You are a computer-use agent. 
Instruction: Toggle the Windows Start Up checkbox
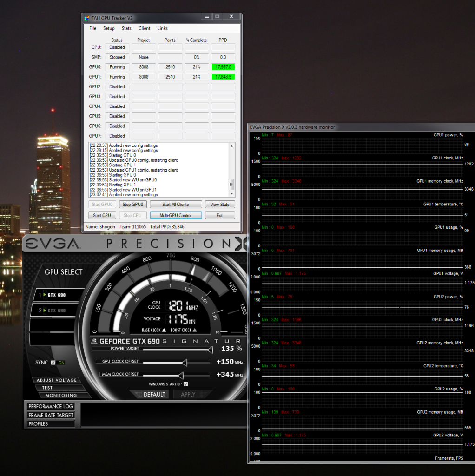pyautogui.click(x=185, y=384)
